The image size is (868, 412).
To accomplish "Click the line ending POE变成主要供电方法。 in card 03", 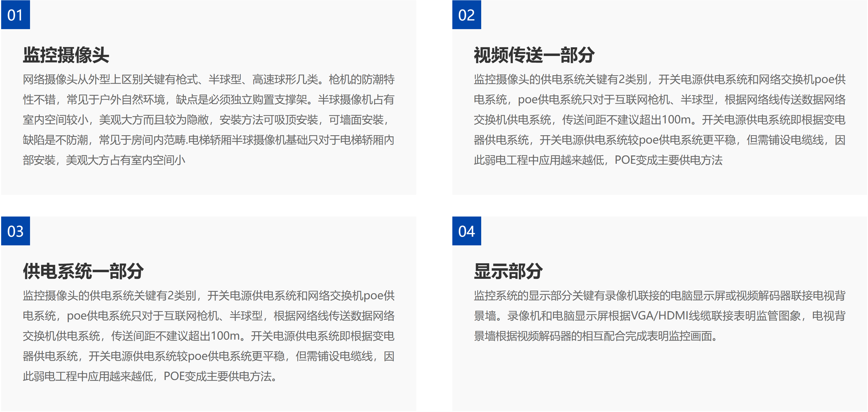I will tap(150, 376).
